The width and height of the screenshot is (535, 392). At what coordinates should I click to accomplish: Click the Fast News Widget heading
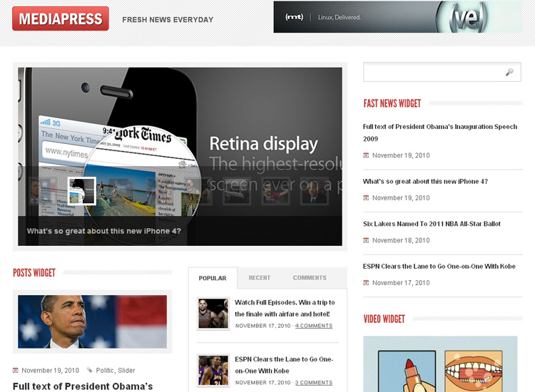pyautogui.click(x=392, y=103)
